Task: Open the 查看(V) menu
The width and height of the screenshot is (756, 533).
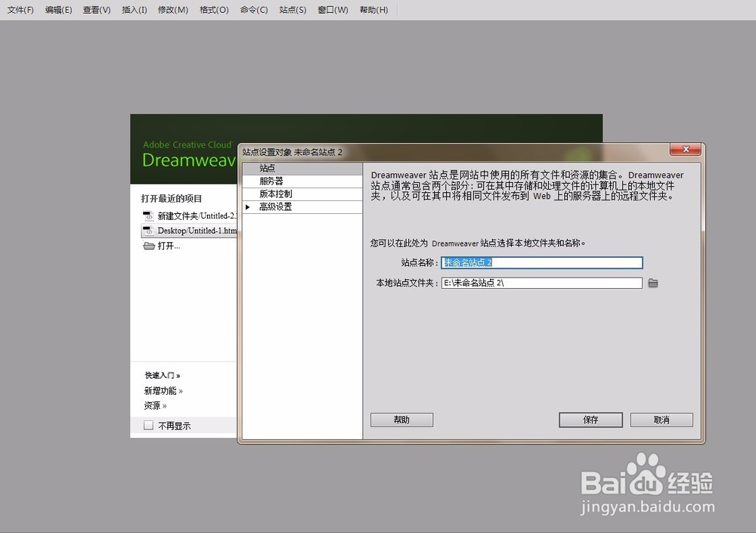Action: [97, 10]
